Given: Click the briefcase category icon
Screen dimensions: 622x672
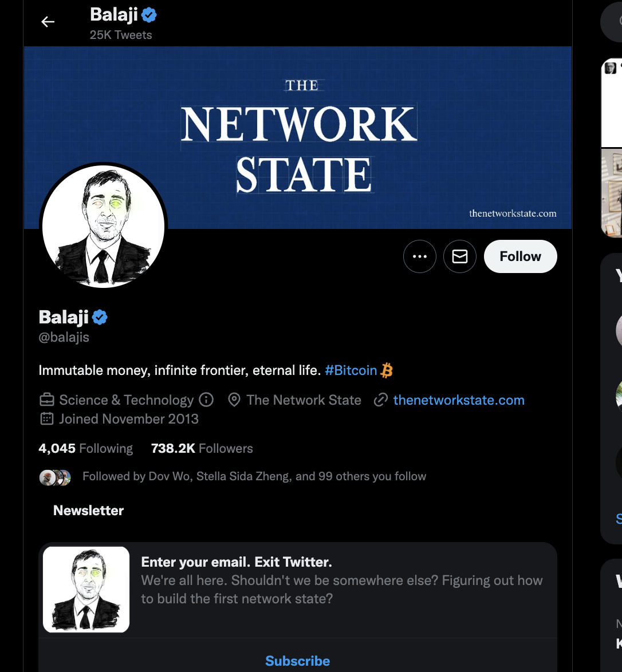Looking at the screenshot, I should click(x=47, y=400).
